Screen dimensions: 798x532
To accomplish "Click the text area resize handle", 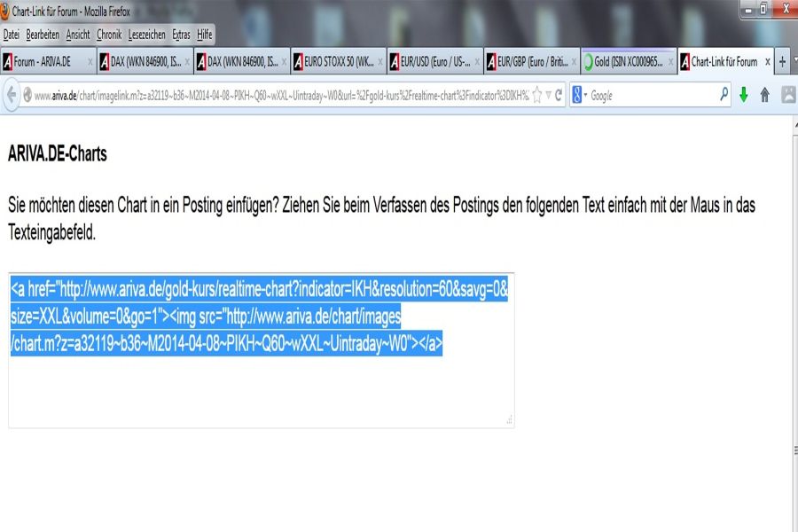I will click(x=509, y=420).
